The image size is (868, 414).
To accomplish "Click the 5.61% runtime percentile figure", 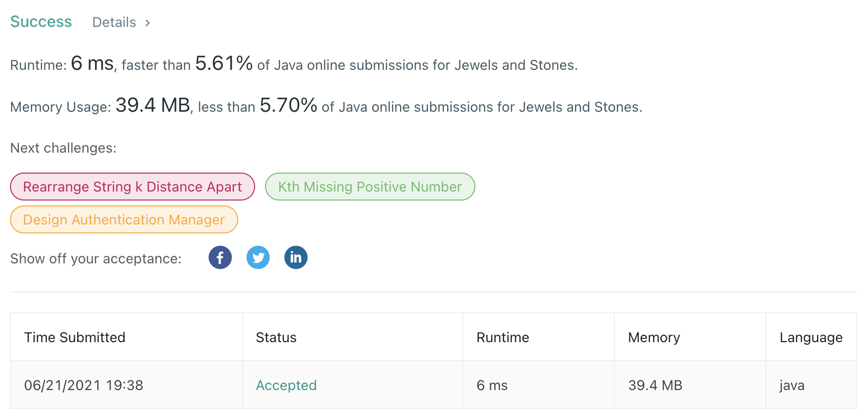I will 224,64.
